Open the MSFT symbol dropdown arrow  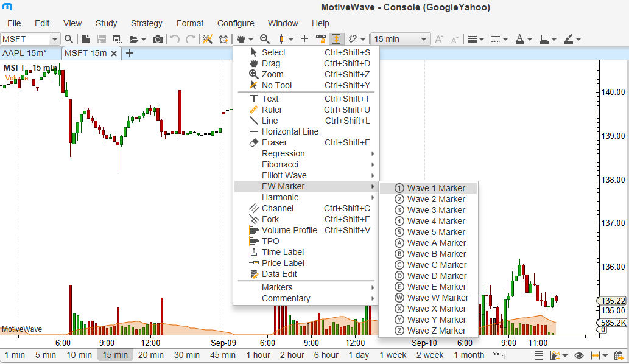coord(54,39)
